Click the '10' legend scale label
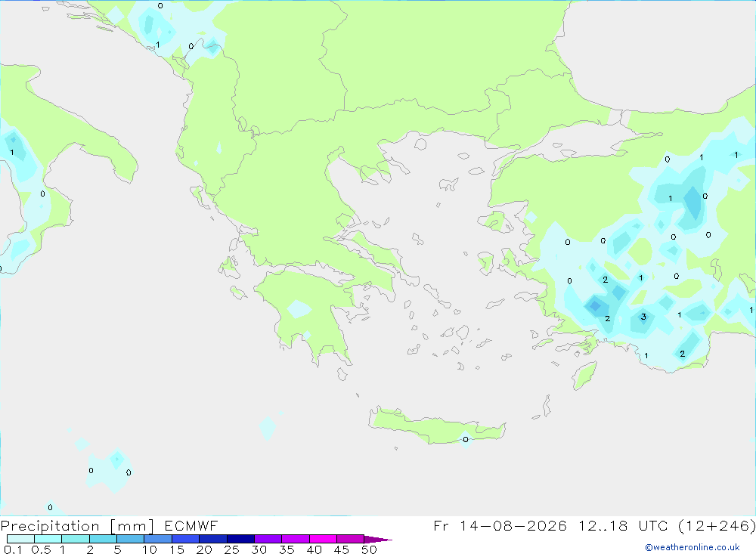Screen dimensions: 756x554 tap(150, 549)
